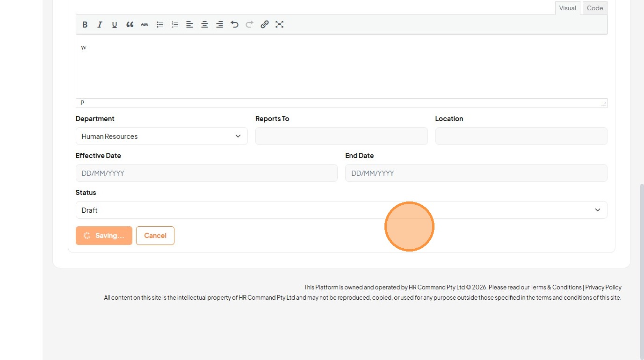This screenshot has width=644, height=360.
Task: Open the Status dropdown showing Draft
Action: (341, 210)
